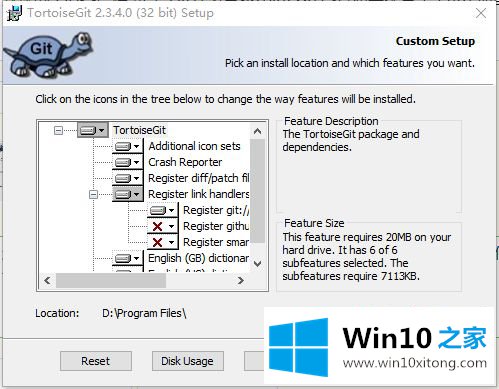Click the Feature Description text
499x389 pixels.
click(x=351, y=140)
